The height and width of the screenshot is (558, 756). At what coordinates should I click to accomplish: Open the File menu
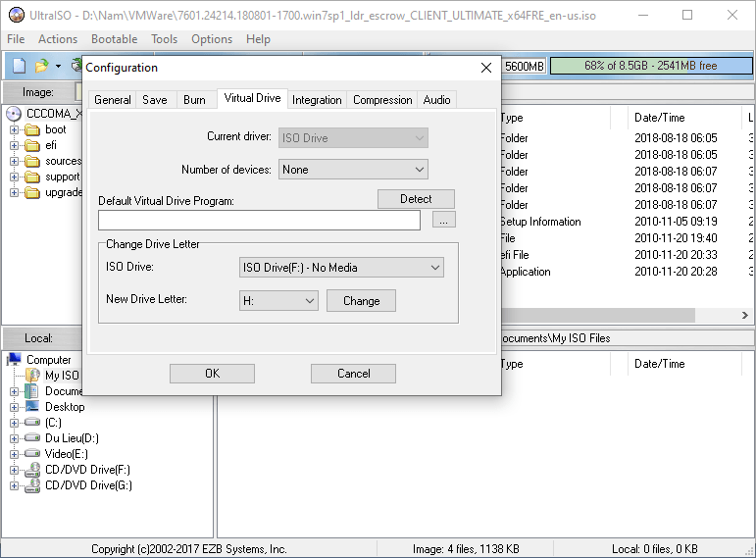[16, 39]
